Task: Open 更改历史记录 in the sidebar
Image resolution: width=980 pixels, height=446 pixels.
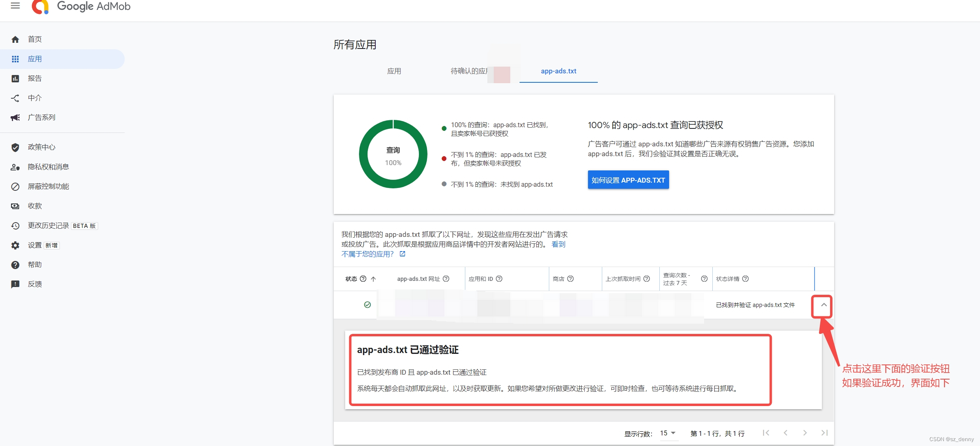Action: 48,226
